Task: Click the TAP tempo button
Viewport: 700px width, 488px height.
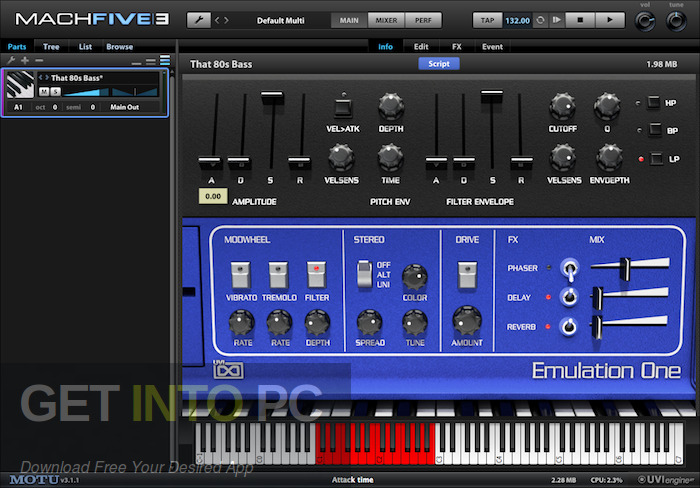Action: [x=488, y=20]
